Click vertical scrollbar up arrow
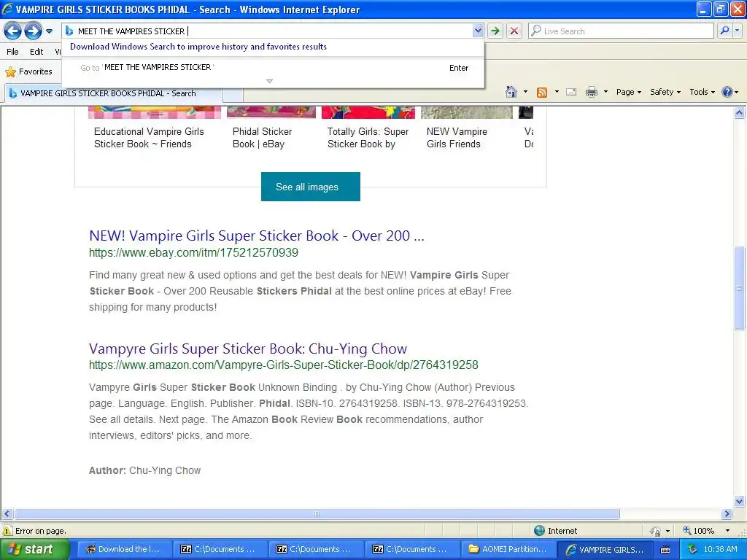The height and width of the screenshot is (560, 747). (740, 113)
